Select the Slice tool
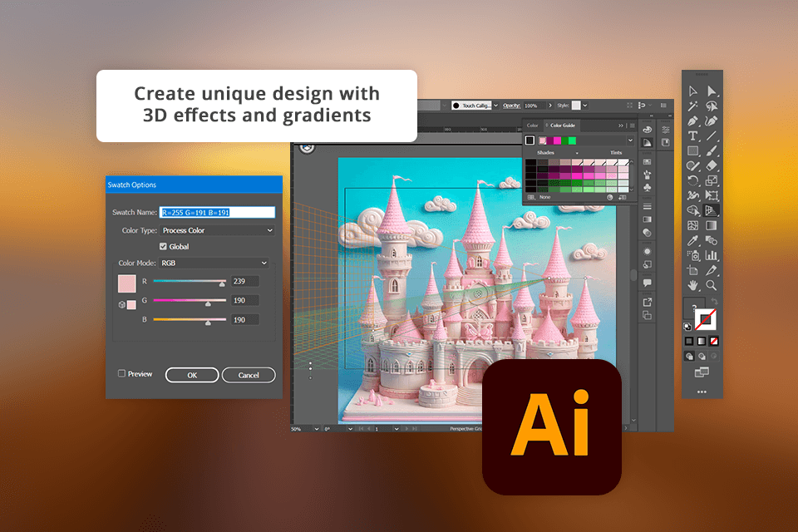 (x=712, y=270)
